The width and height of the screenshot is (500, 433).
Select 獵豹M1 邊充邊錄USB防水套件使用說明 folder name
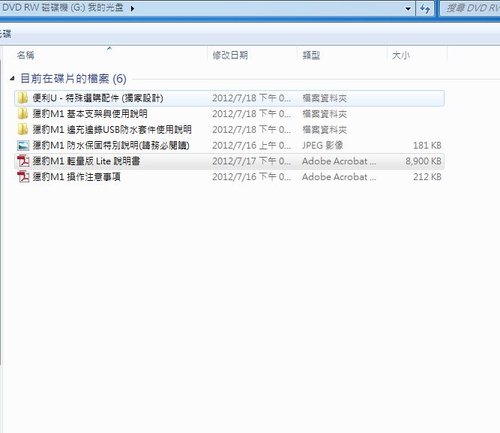click(x=112, y=129)
